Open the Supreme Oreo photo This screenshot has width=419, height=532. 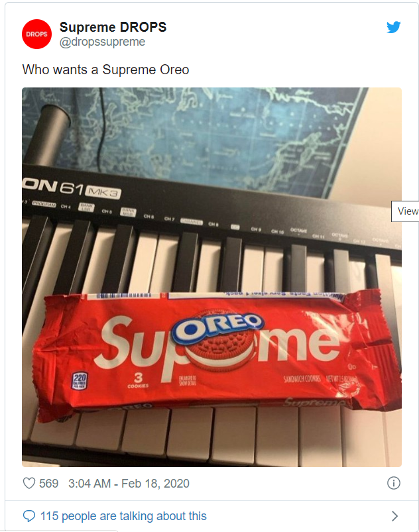click(x=212, y=277)
